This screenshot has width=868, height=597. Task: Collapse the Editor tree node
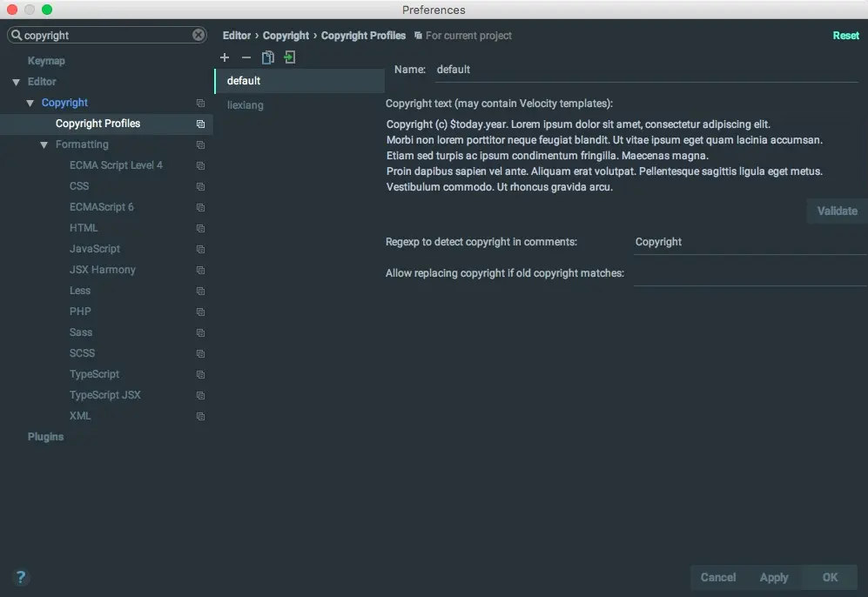pyautogui.click(x=16, y=82)
